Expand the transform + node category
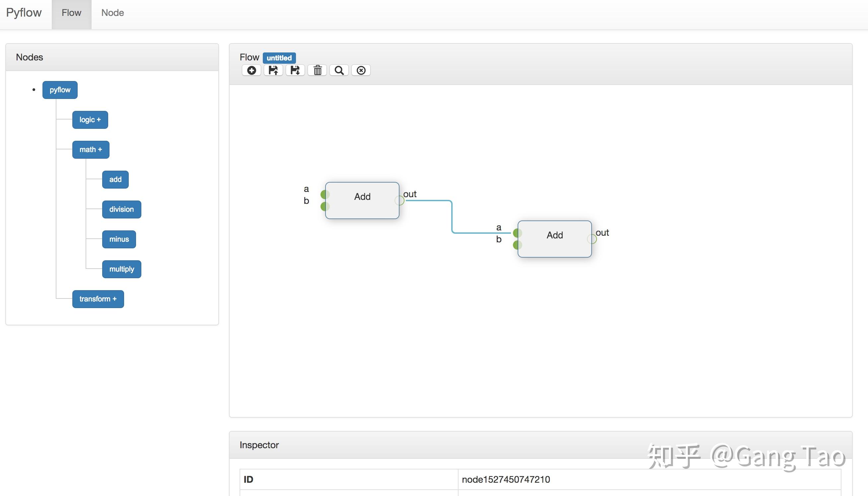 tap(98, 299)
